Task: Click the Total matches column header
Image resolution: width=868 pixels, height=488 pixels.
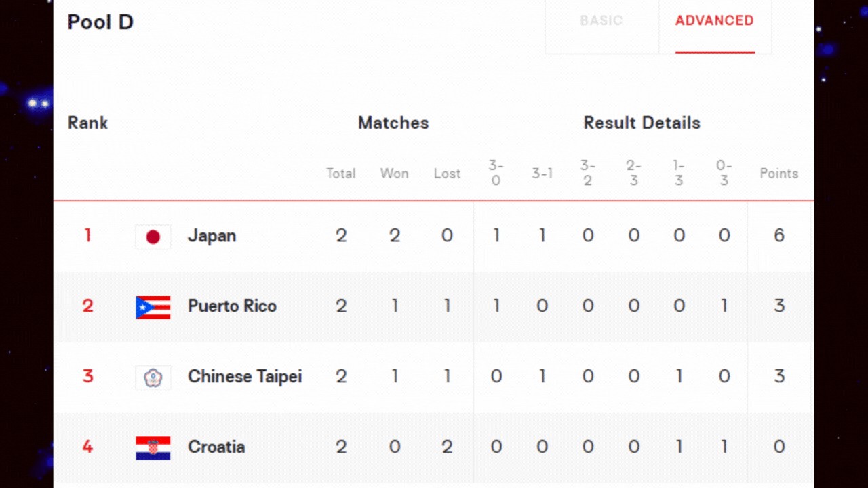Action: (x=341, y=174)
